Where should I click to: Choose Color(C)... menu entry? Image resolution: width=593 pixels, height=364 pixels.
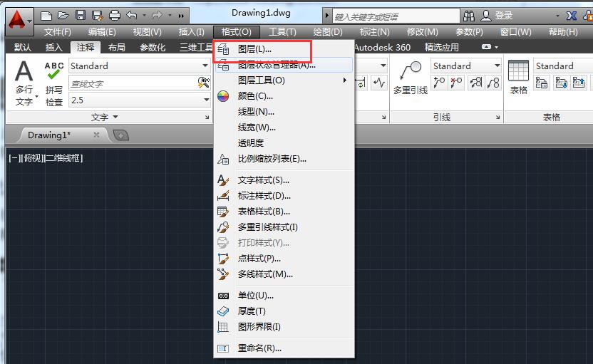pos(284,96)
